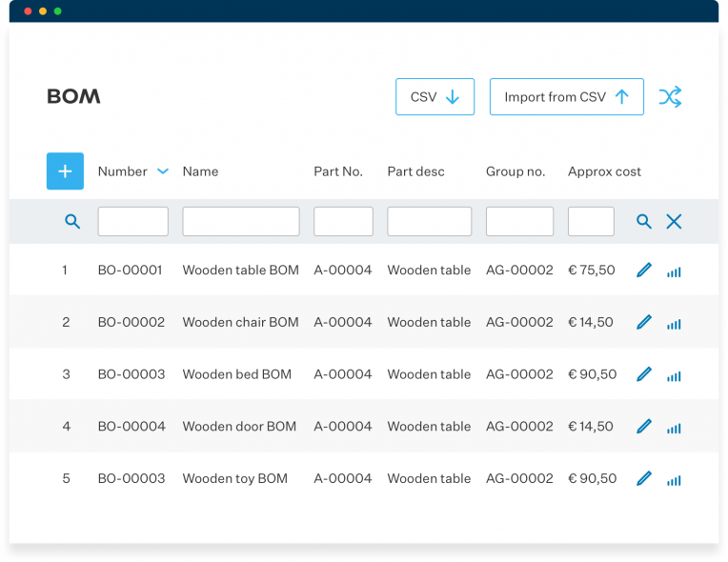The image size is (728, 562).
Task: Toggle Number column sort chevron
Action: point(163,171)
